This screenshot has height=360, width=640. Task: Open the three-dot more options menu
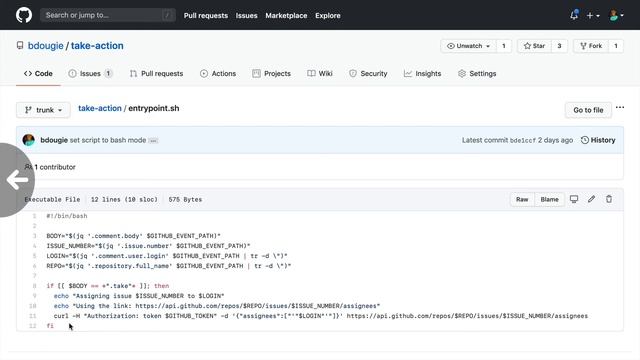[x=620, y=108]
